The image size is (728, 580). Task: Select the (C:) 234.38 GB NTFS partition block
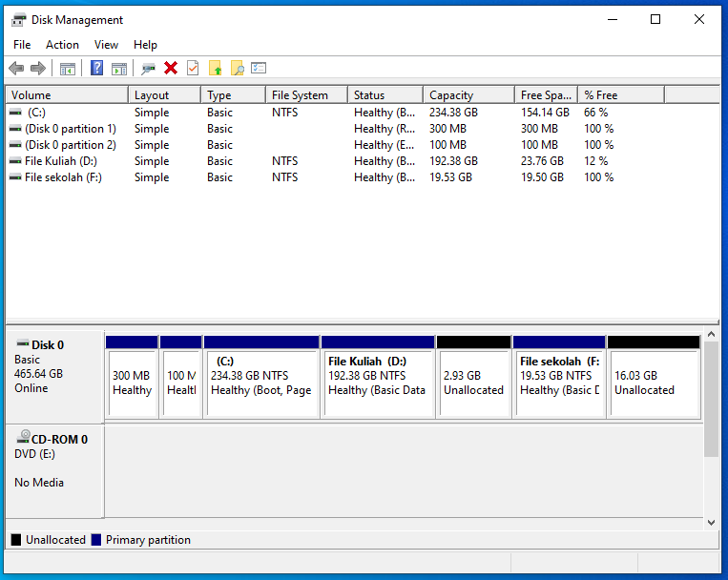tap(260, 382)
